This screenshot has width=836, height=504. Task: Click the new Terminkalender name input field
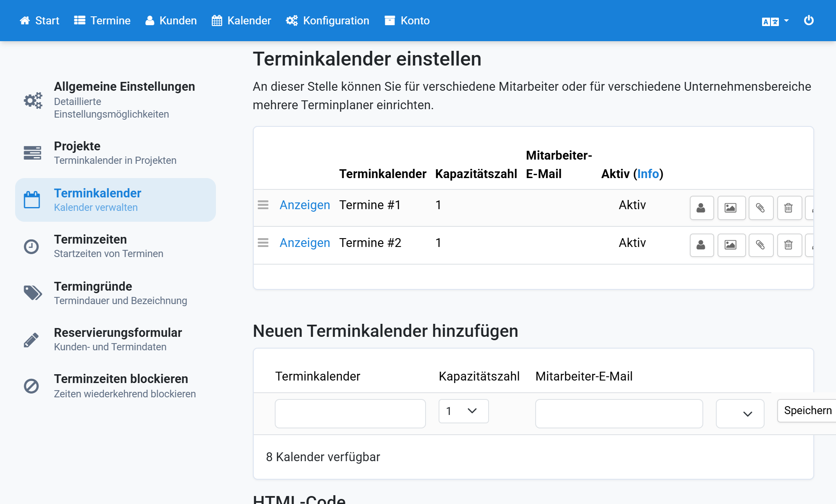(350, 413)
